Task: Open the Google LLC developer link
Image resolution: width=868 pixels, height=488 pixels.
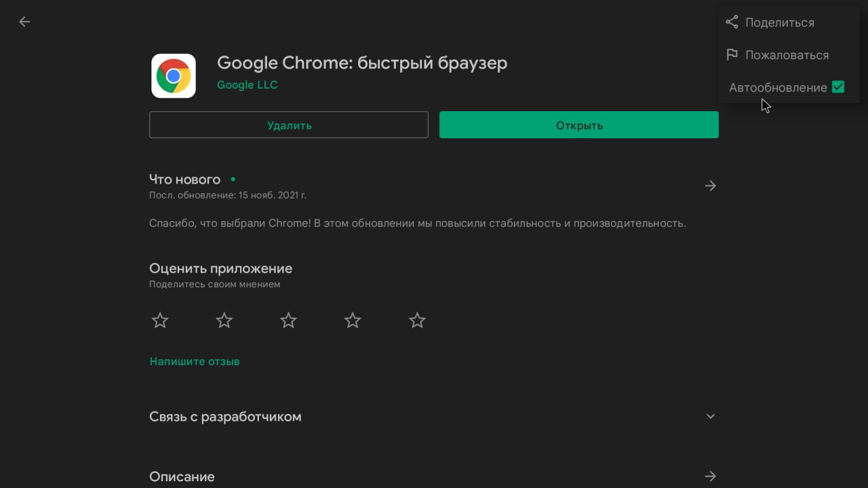Action: pos(247,85)
